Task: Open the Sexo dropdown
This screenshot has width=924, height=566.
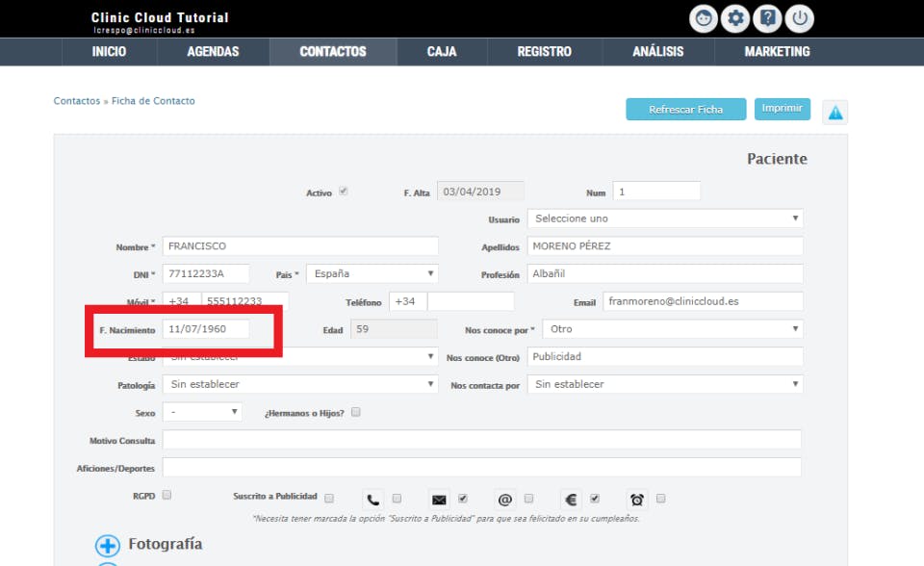Action: 202,412
